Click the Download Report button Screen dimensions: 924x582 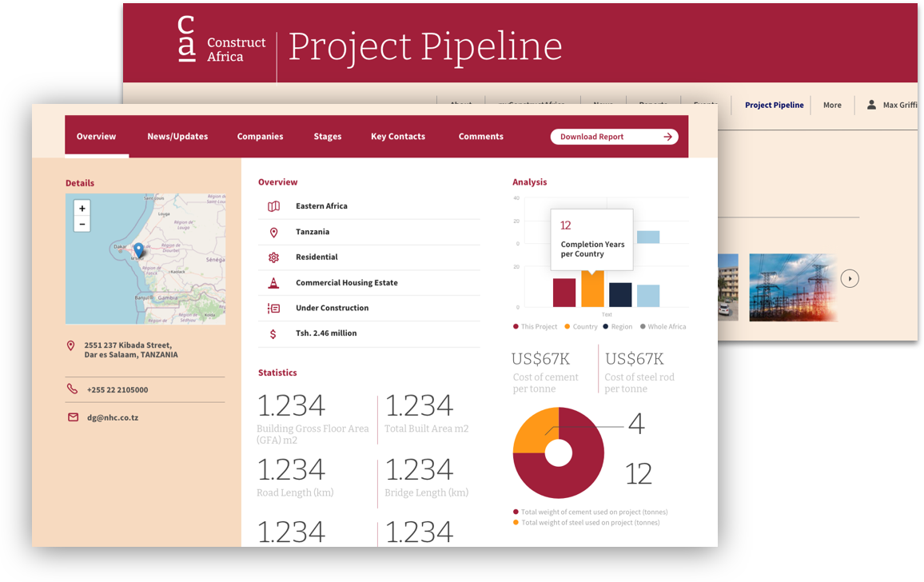point(614,137)
